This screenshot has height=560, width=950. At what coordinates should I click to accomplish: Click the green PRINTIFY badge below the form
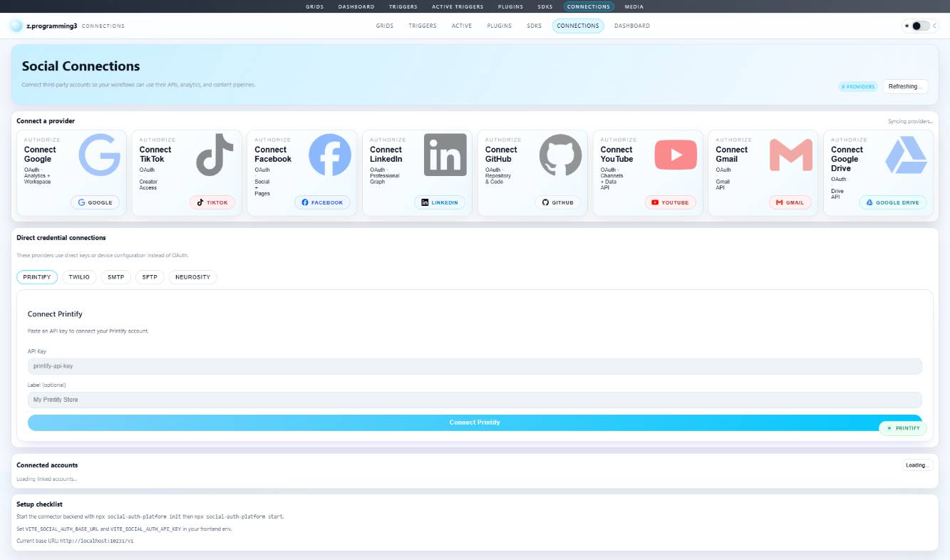[903, 428]
